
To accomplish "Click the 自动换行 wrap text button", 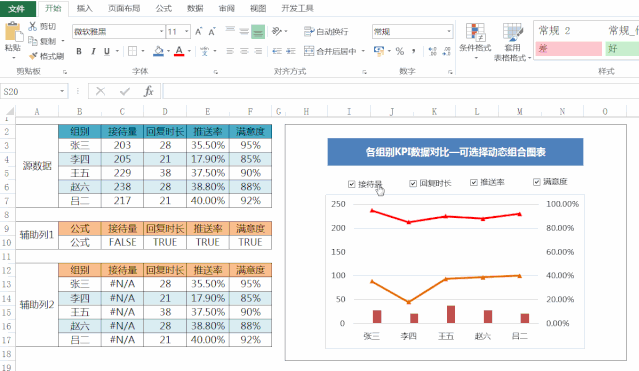I will [x=326, y=31].
